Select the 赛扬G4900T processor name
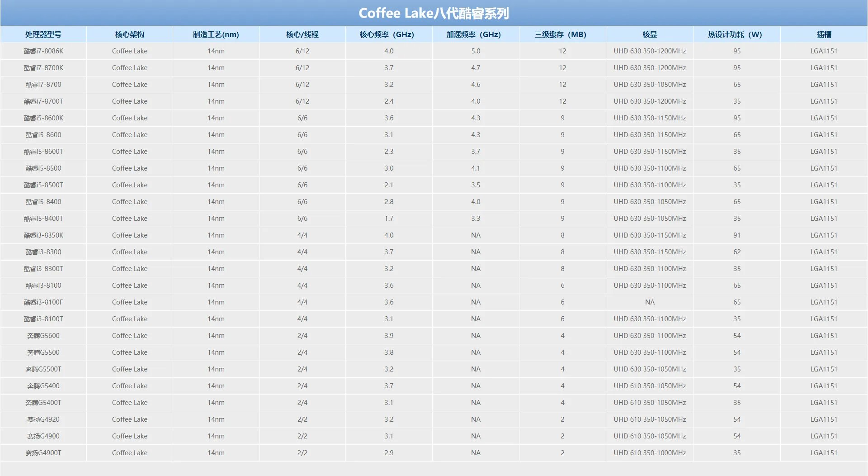Image resolution: width=868 pixels, height=476 pixels. coord(43,453)
